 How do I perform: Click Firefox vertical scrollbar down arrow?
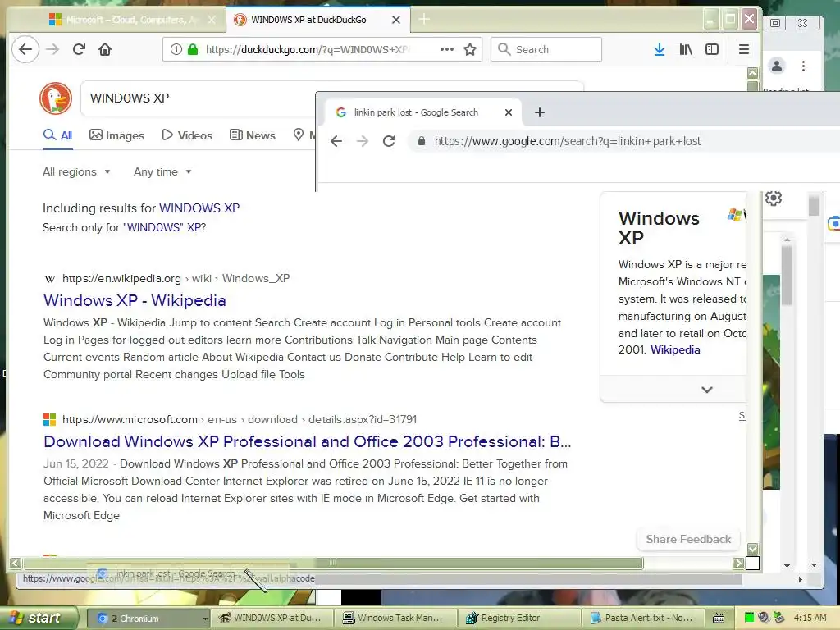coord(753,549)
